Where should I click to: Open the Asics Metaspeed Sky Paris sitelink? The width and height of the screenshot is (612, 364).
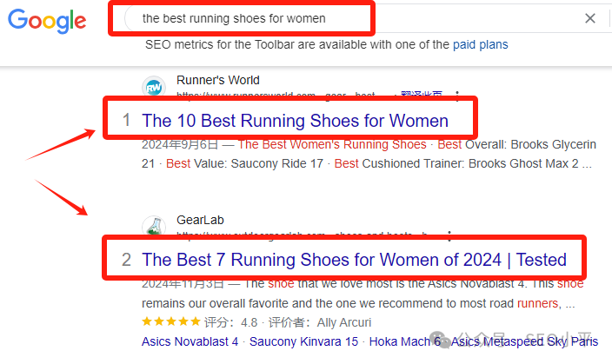pyautogui.click(x=524, y=341)
